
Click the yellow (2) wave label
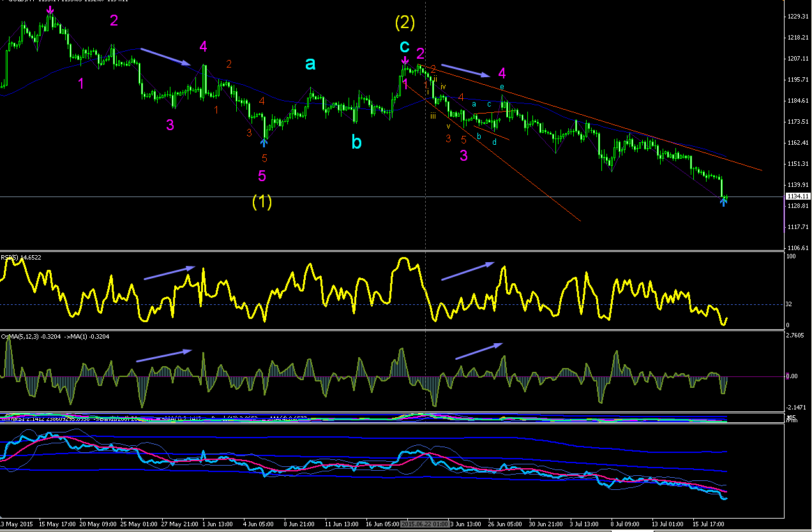[405, 22]
